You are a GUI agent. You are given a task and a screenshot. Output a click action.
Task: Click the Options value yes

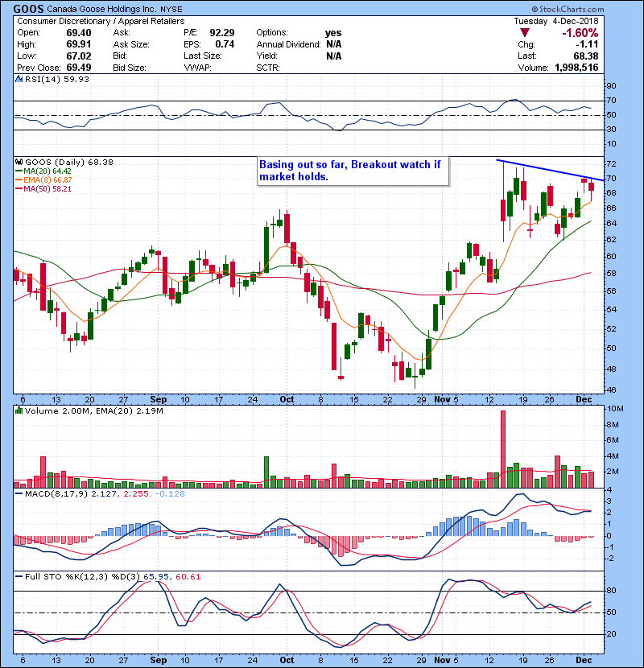[x=333, y=33]
